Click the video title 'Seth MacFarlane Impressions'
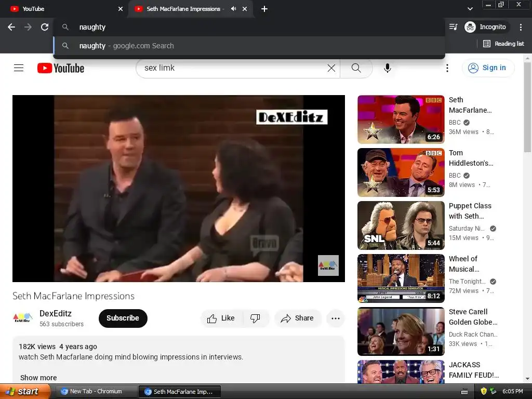 click(x=74, y=296)
